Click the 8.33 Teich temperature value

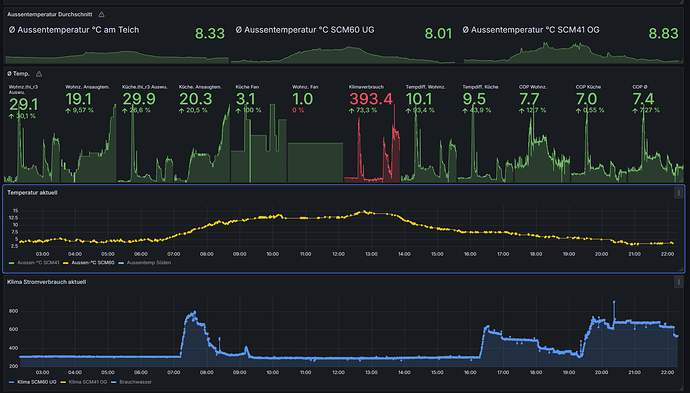point(210,33)
